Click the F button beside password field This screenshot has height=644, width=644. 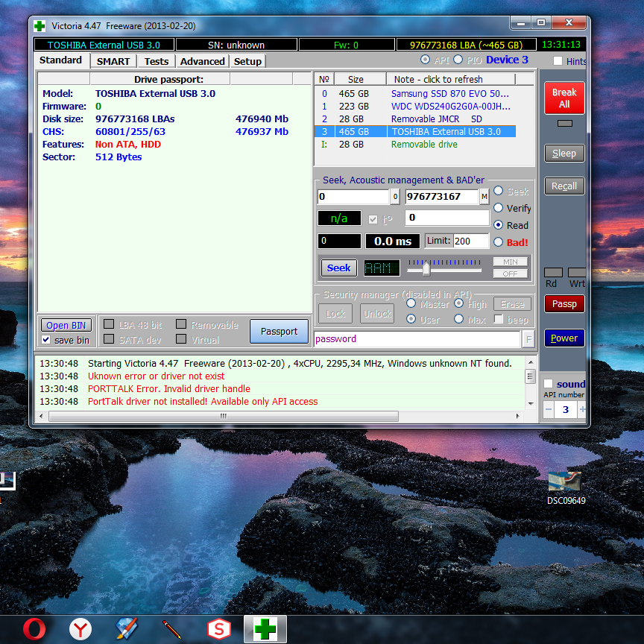(528, 339)
